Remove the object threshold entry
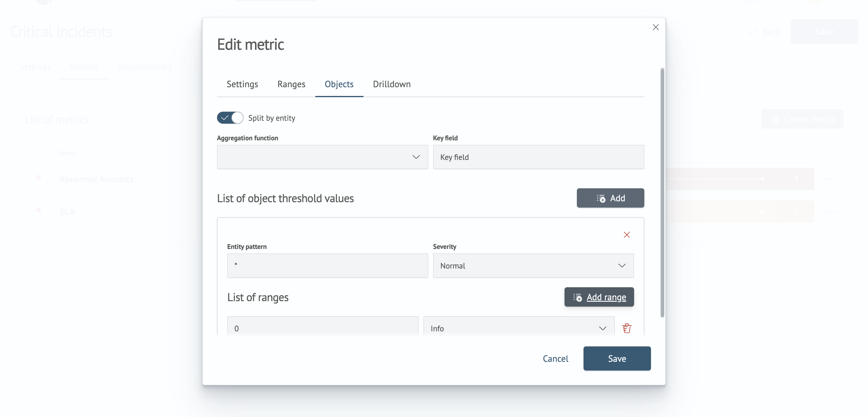Screen dimensions: 868x417 point(626,235)
